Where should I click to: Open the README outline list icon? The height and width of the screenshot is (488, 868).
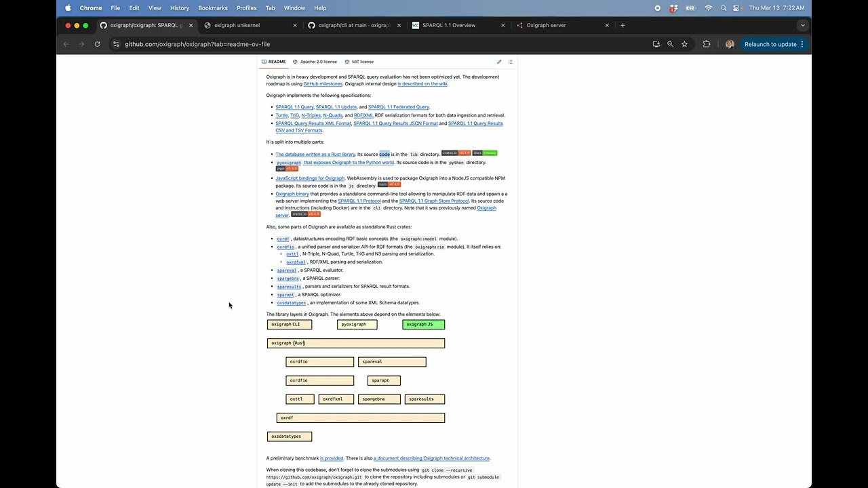pyautogui.click(x=510, y=62)
